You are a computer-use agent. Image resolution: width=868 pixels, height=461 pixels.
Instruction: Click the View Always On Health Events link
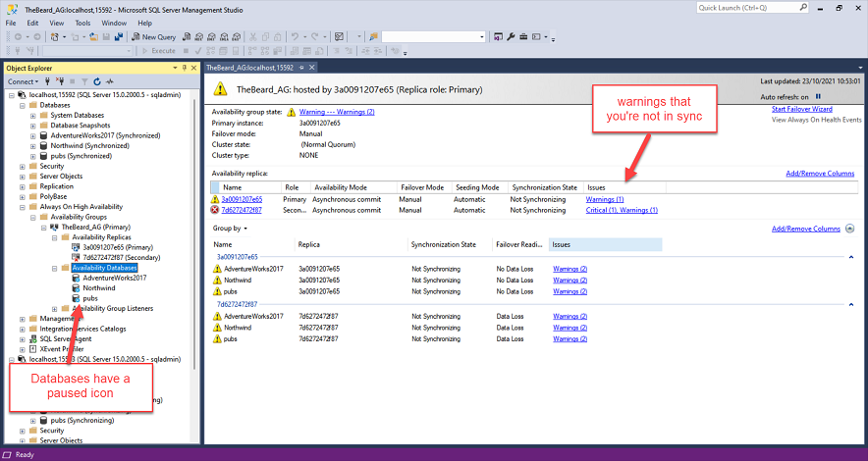(x=817, y=120)
